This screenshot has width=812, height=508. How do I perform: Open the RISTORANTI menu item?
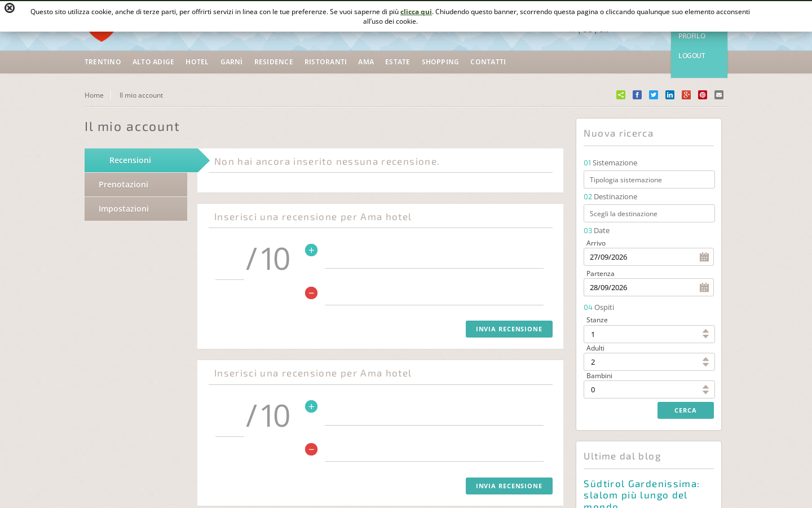pyautogui.click(x=325, y=62)
